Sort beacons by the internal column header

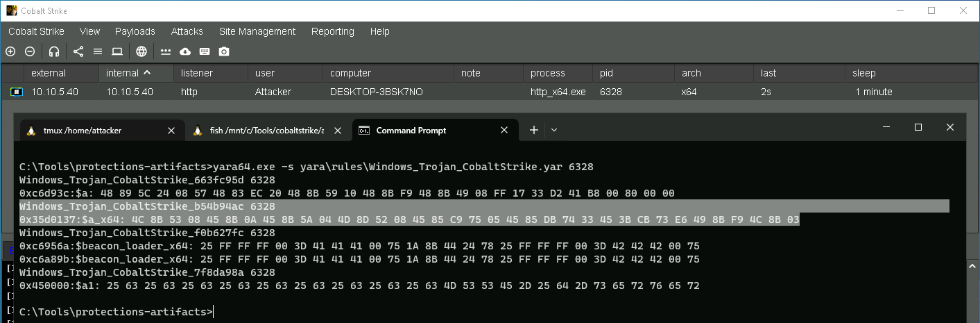tap(129, 73)
